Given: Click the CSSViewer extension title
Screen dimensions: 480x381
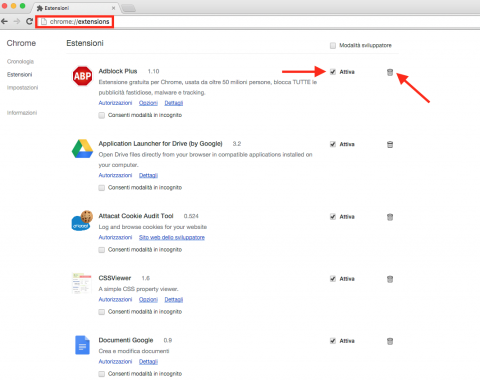Looking at the screenshot, I should point(115,278).
